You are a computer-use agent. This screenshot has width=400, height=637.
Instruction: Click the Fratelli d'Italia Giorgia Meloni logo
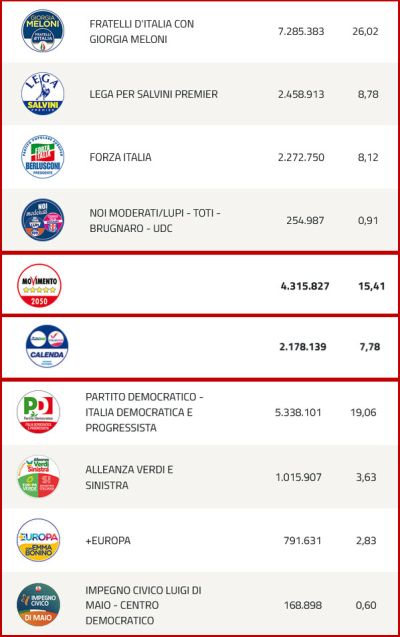click(43, 31)
